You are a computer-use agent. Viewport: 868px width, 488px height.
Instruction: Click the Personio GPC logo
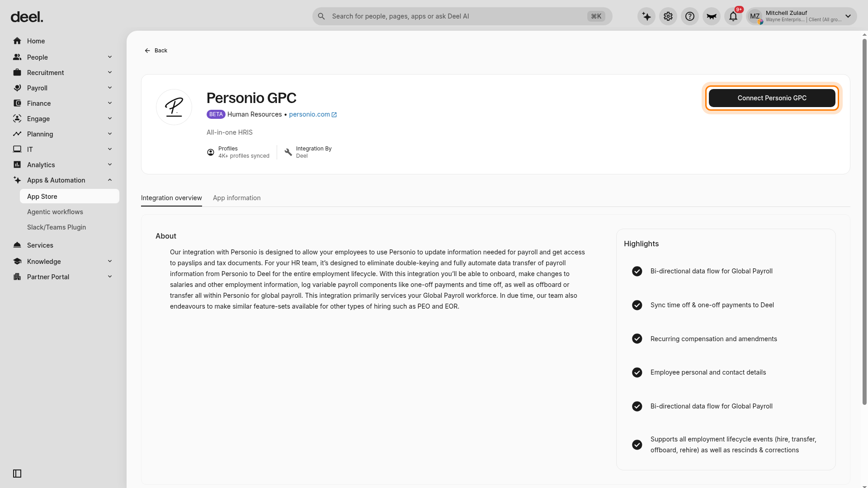[x=174, y=107]
